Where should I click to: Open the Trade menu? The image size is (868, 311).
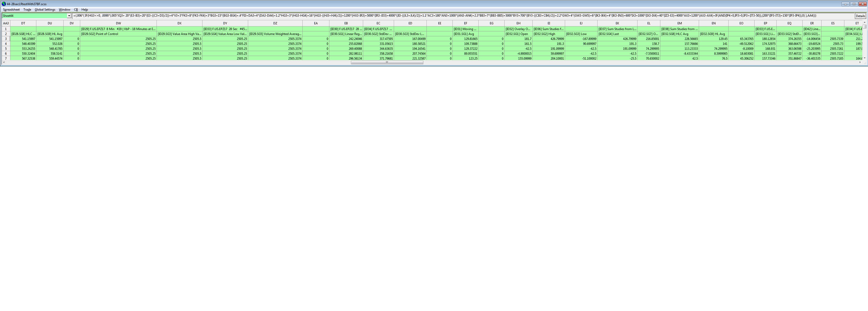[27, 10]
